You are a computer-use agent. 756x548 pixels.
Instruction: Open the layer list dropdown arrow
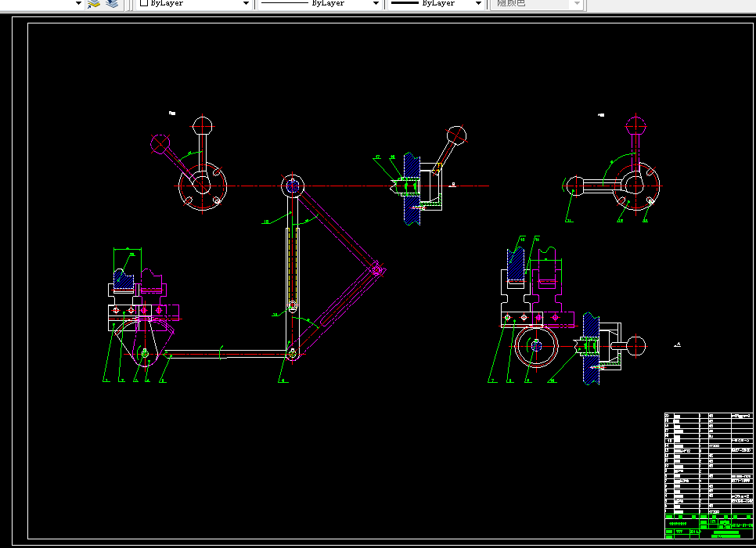tap(78, 3)
